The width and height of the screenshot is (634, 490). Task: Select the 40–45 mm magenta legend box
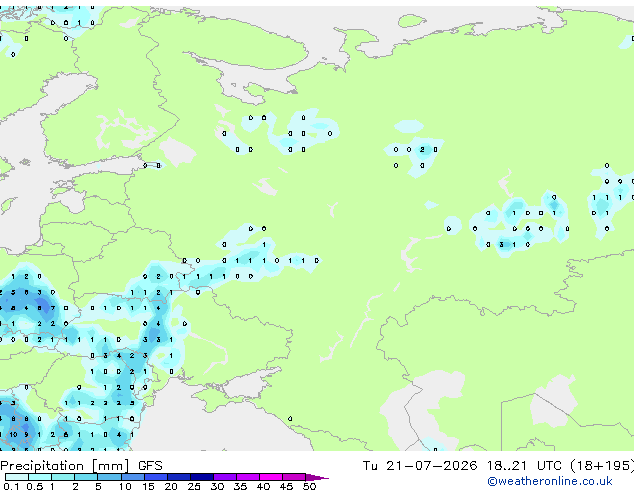271,477
